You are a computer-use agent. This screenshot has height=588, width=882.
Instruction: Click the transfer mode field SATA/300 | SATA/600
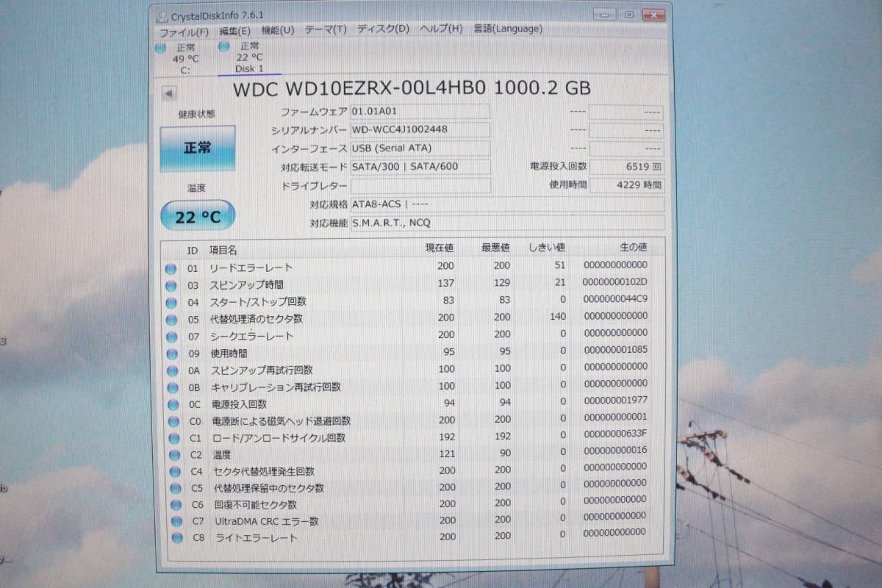pos(420,167)
